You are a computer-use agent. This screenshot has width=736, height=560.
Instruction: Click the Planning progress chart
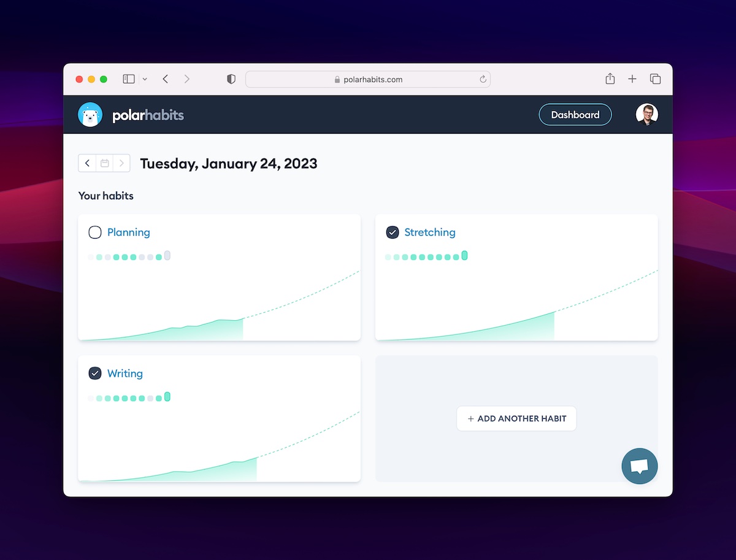(219, 305)
